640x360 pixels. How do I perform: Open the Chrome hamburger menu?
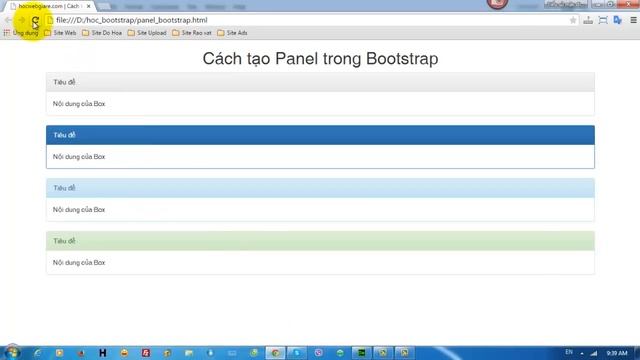click(633, 20)
